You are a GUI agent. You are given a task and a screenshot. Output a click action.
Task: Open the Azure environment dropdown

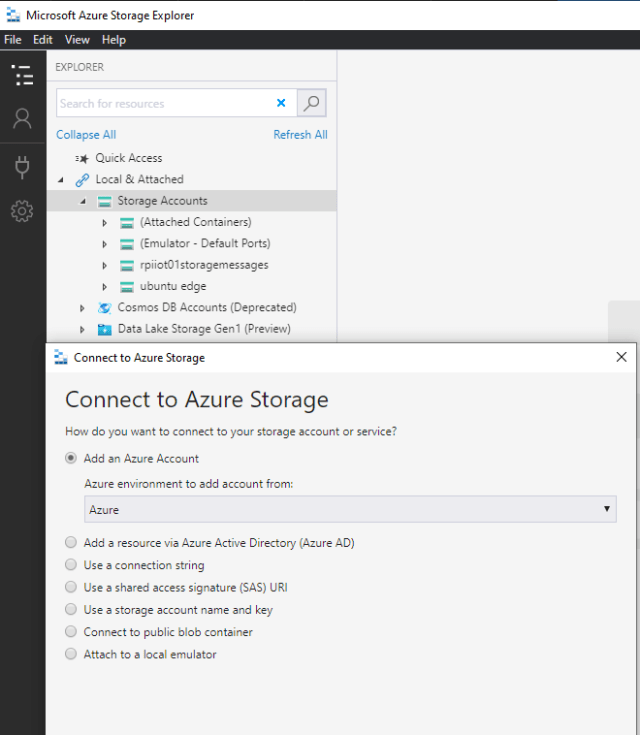350,510
